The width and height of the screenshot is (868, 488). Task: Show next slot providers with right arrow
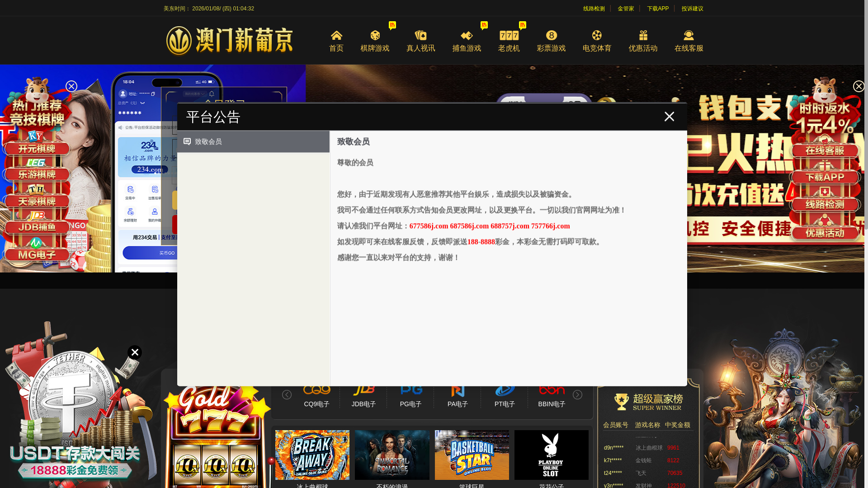click(x=577, y=395)
